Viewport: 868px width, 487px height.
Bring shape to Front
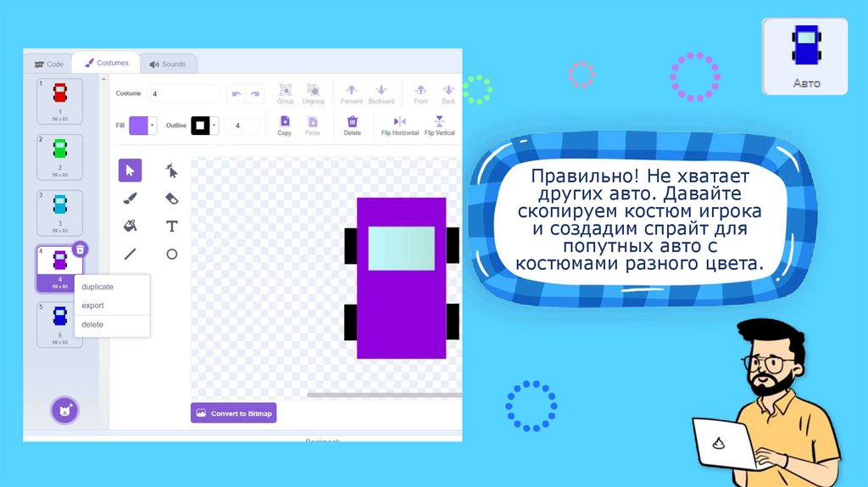[x=420, y=93]
